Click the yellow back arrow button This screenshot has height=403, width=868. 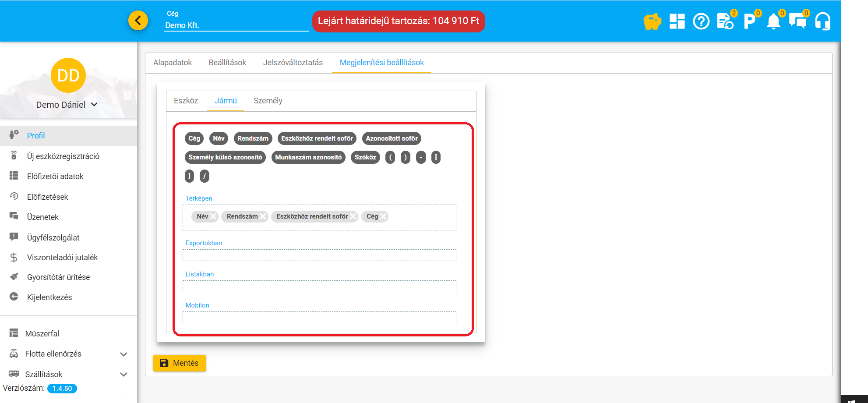pos(138,21)
